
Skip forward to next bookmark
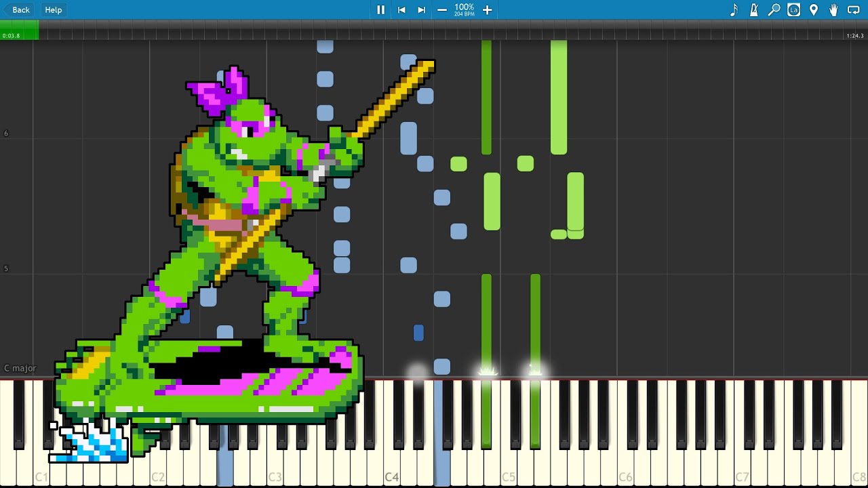[422, 9]
